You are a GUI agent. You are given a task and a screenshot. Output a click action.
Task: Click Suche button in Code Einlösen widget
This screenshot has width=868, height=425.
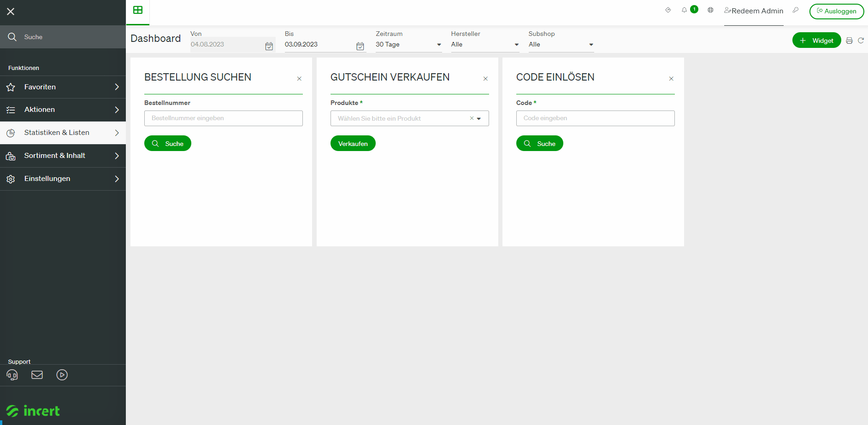[540, 144]
